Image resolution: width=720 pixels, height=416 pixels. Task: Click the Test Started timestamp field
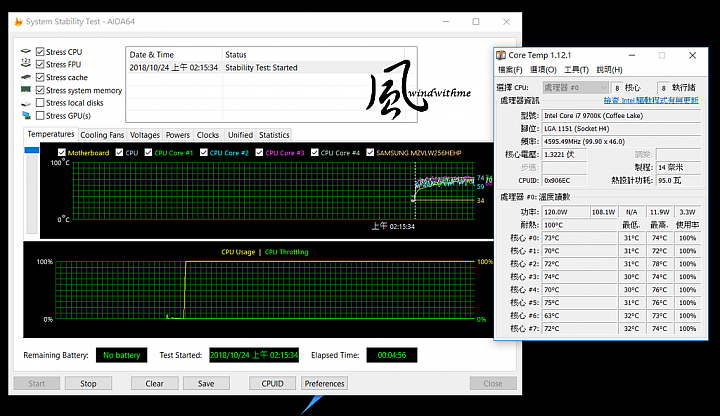pyautogui.click(x=254, y=355)
